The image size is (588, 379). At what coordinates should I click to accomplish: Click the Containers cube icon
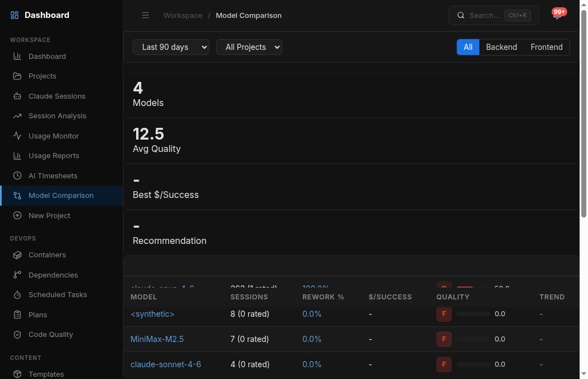click(17, 255)
